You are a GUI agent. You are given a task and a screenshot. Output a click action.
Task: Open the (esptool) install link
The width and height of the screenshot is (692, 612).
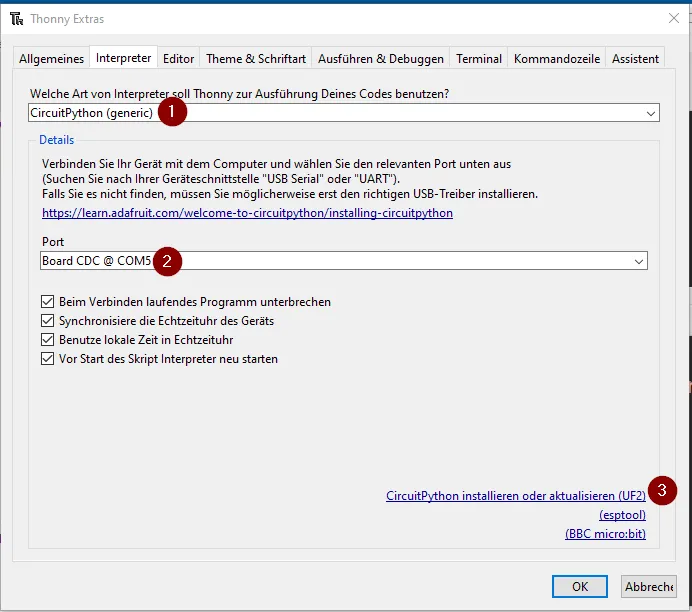coord(622,515)
